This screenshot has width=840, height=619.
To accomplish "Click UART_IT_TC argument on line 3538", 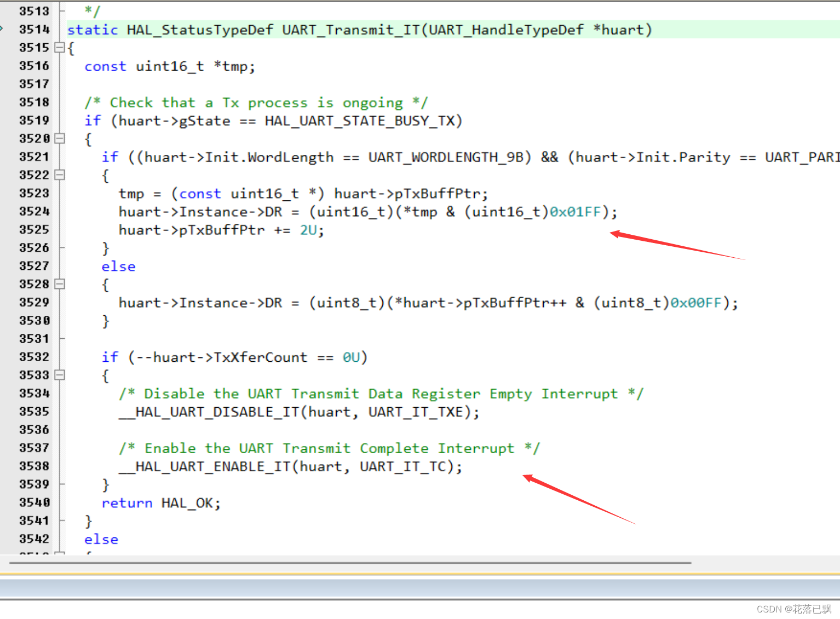I will (402, 466).
